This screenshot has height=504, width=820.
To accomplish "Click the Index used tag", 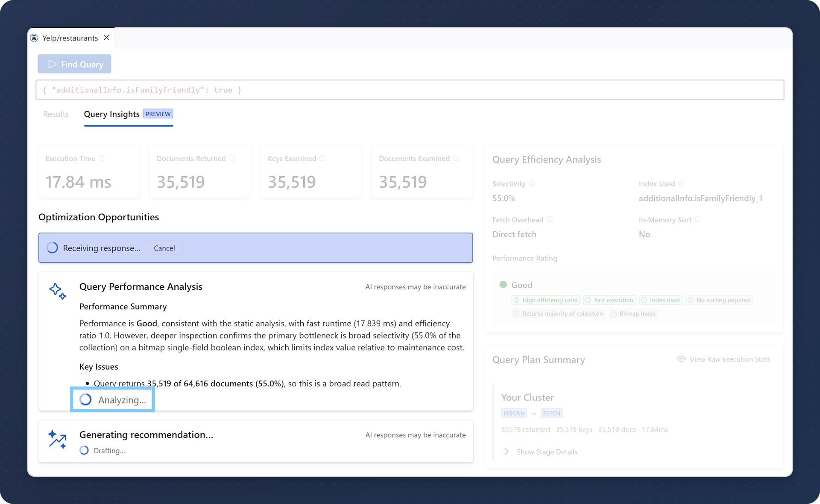I will click(x=661, y=300).
